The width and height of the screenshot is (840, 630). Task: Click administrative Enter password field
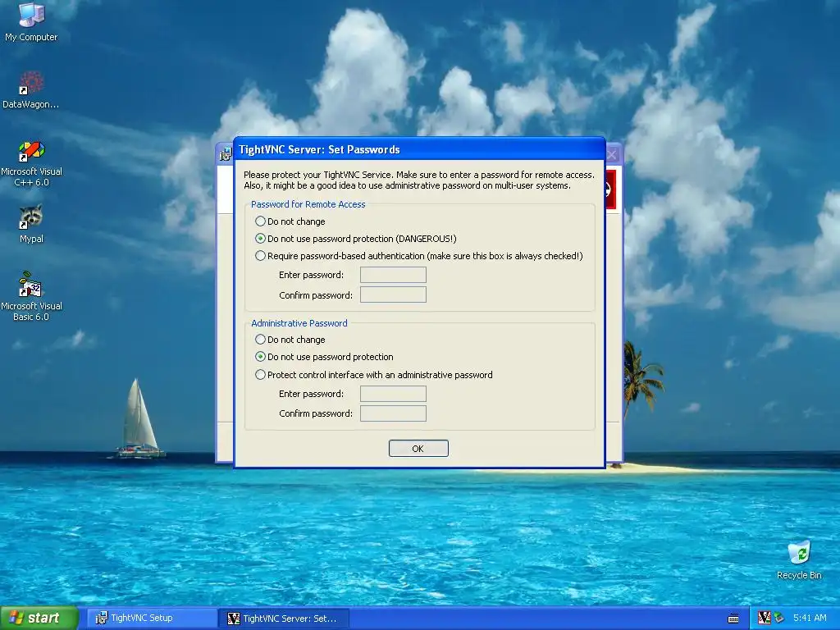(393, 394)
